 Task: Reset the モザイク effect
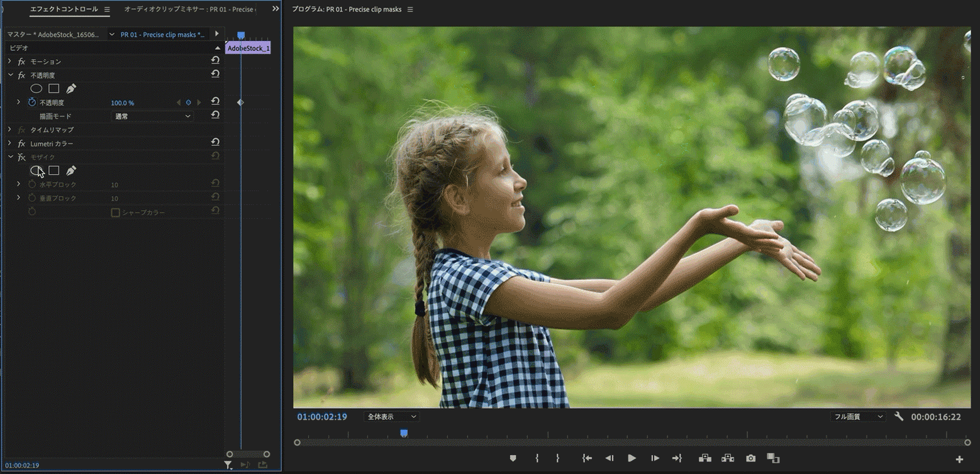215,156
